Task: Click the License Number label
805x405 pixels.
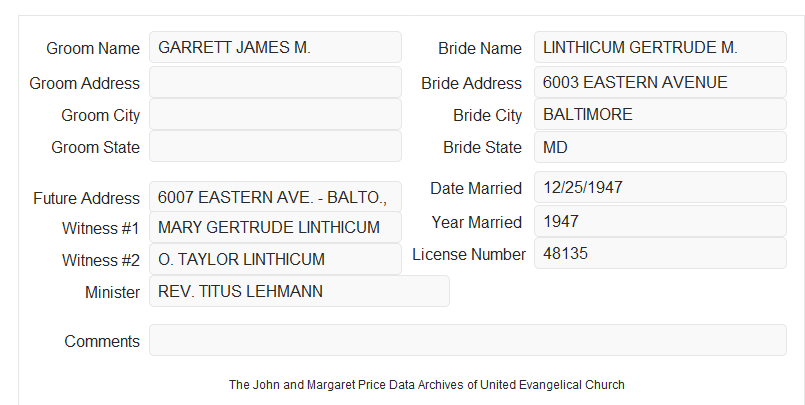Action: click(469, 255)
